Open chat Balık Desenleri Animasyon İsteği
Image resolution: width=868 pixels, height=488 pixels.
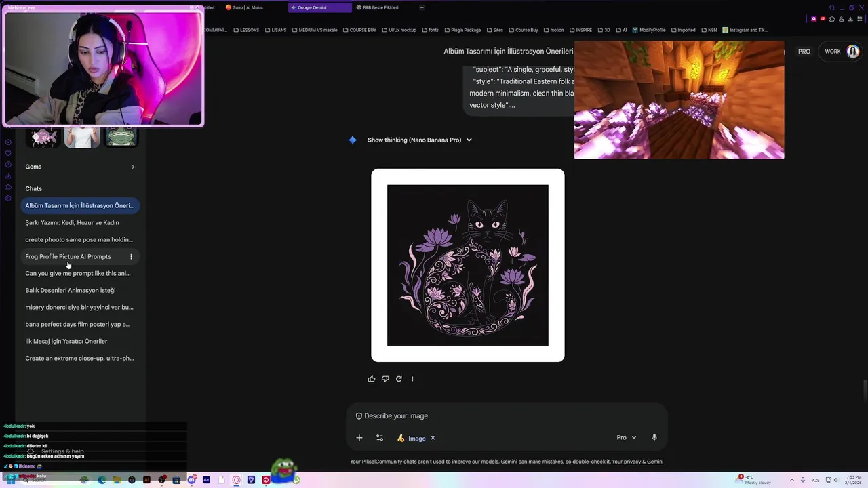pos(79,290)
